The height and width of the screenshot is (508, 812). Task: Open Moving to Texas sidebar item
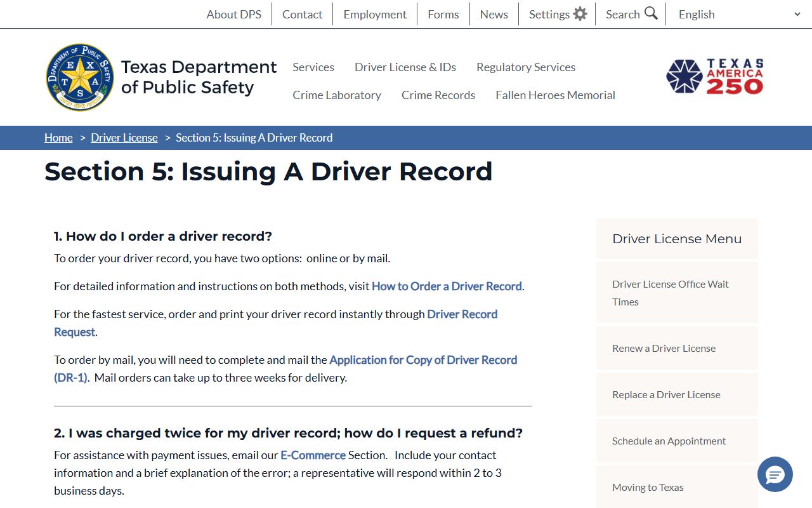pos(677,487)
